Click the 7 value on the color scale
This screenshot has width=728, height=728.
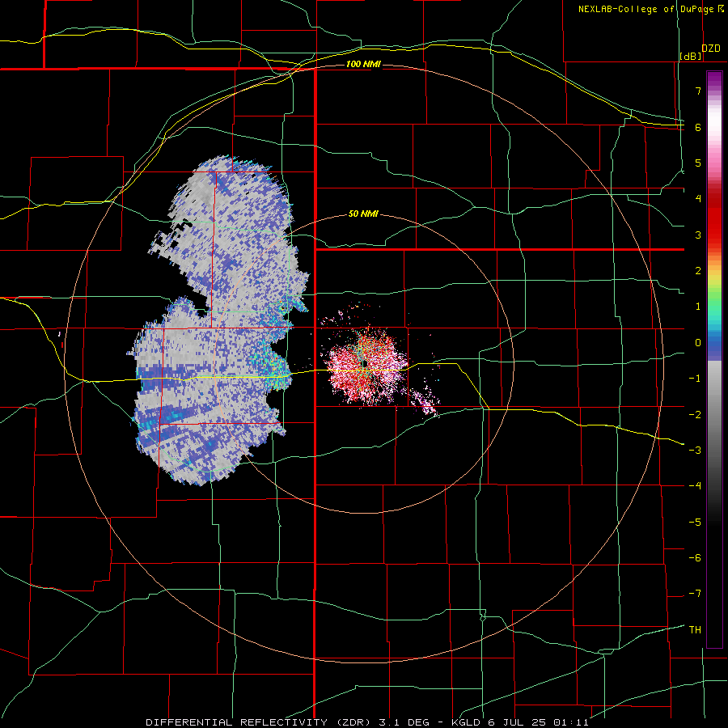click(698, 91)
